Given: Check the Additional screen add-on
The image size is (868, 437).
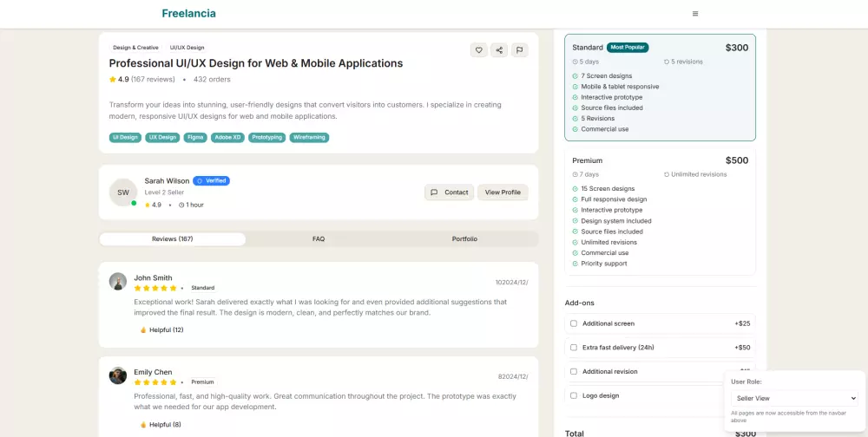Looking at the screenshot, I should (x=574, y=323).
